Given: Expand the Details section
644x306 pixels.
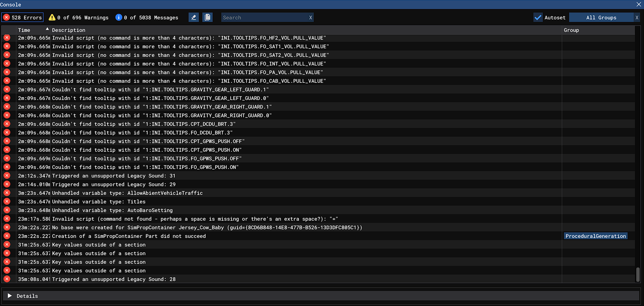Looking at the screenshot, I should 9,296.
